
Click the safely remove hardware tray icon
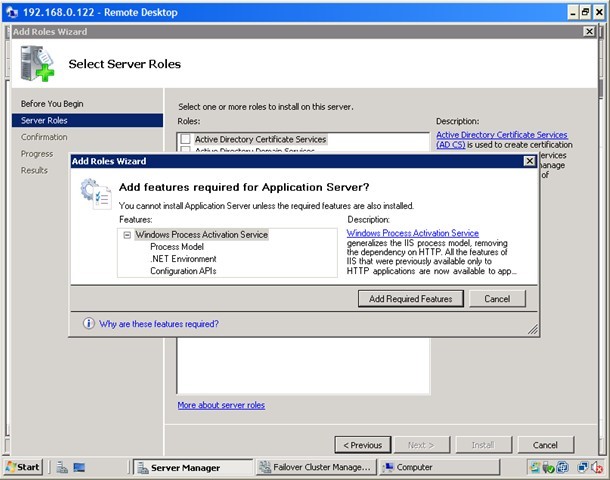pos(548,467)
